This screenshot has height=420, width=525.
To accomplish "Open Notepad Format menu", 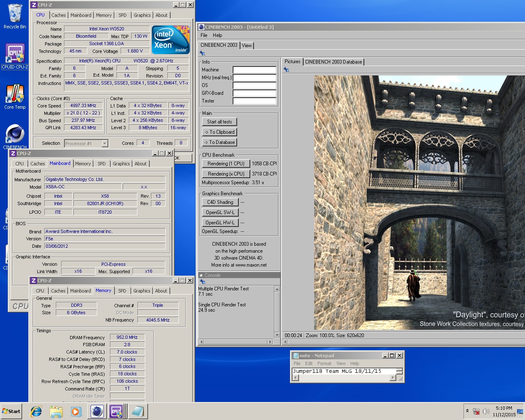I will click(324, 363).
